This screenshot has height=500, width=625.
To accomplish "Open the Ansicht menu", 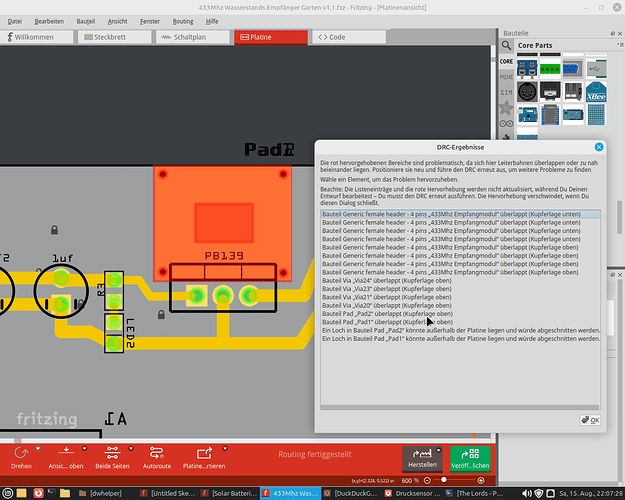I will (118, 22).
